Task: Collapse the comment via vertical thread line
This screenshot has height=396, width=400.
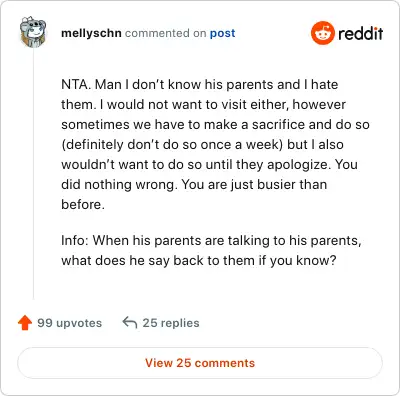Action: click(x=33, y=175)
